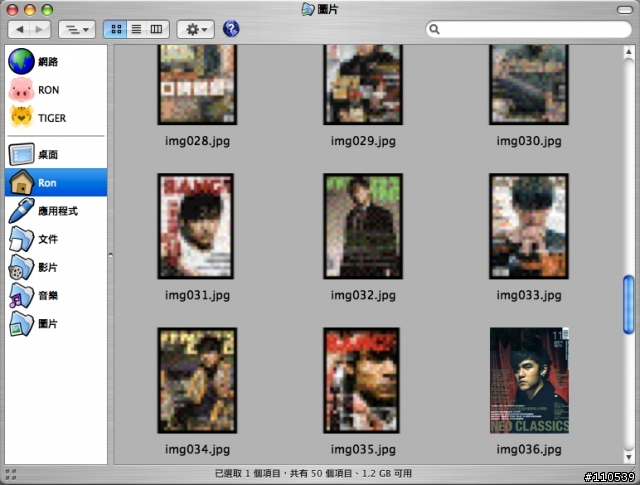This screenshot has width=640, height=485.
Task: Click the magnifying glass search icon
Action: coord(434,29)
